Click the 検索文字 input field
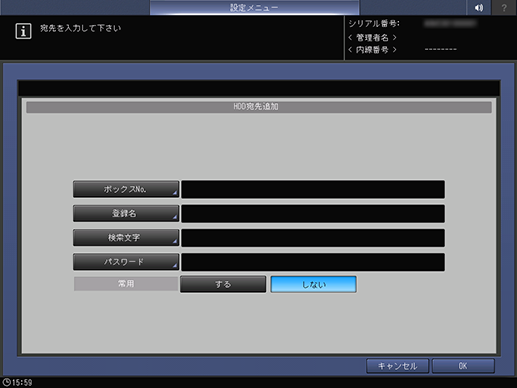The image size is (517, 388). [x=313, y=238]
